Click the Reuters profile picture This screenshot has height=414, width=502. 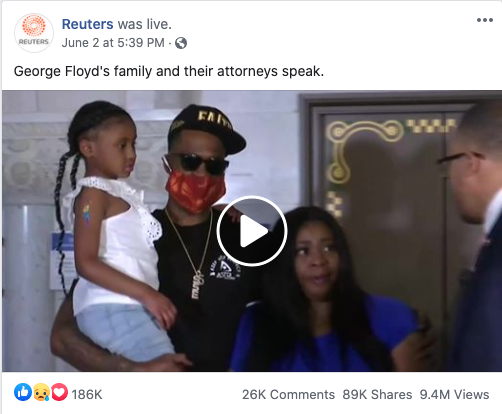34,33
